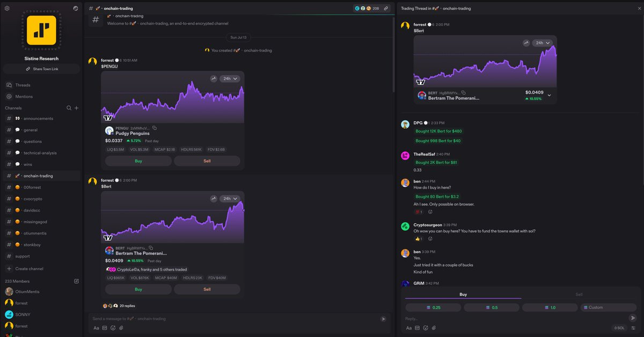
Task: Click the profile avatar icon in sidebar header
Action: tap(76, 8)
